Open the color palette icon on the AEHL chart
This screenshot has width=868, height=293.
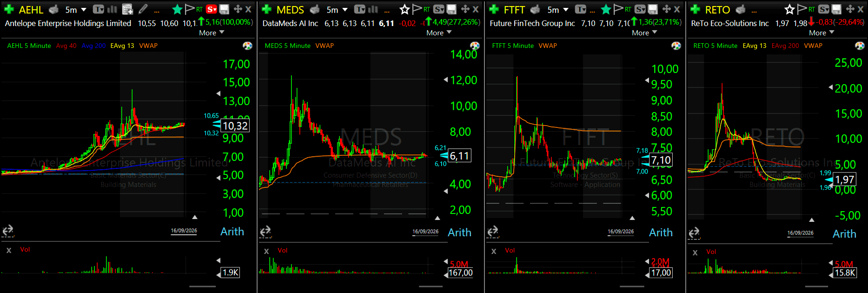tap(247, 46)
